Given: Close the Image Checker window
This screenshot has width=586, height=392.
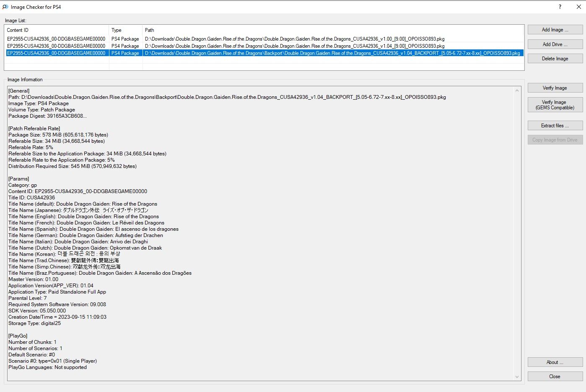Looking at the screenshot, I should (x=579, y=7).
